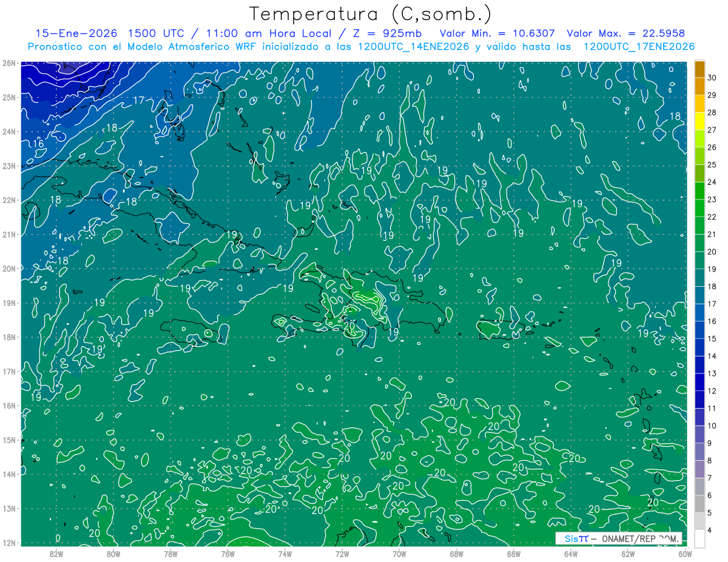The height and width of the screenshot is (562, 728).
Task: Click the '70W' longitude label
Action: pos(399,554)
